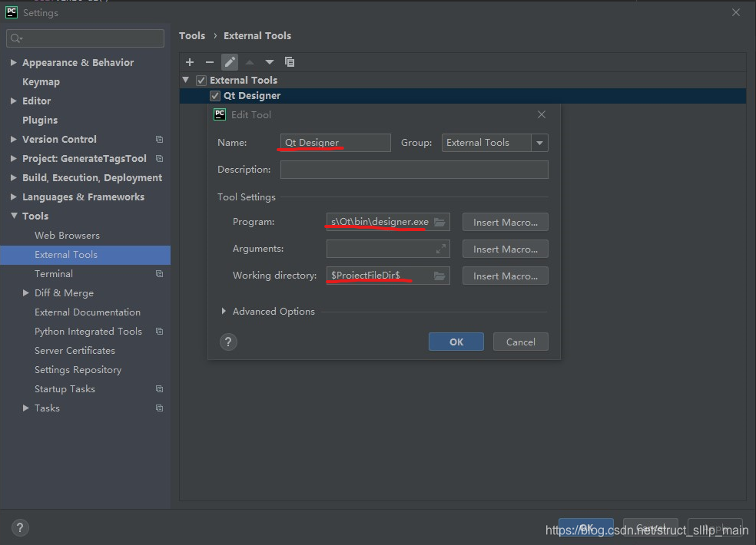
Task: Toggle Qt Designer tool checkbox
Action: click(x=215, y=96)
